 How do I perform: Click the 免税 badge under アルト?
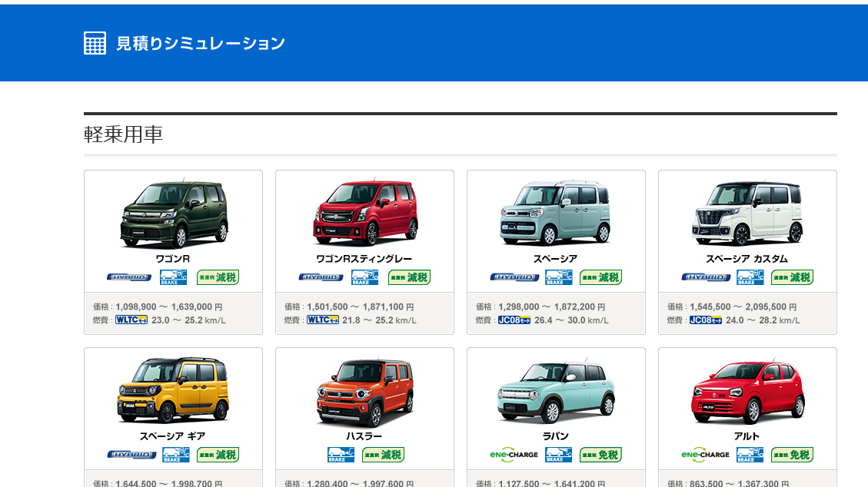point(792,455)
